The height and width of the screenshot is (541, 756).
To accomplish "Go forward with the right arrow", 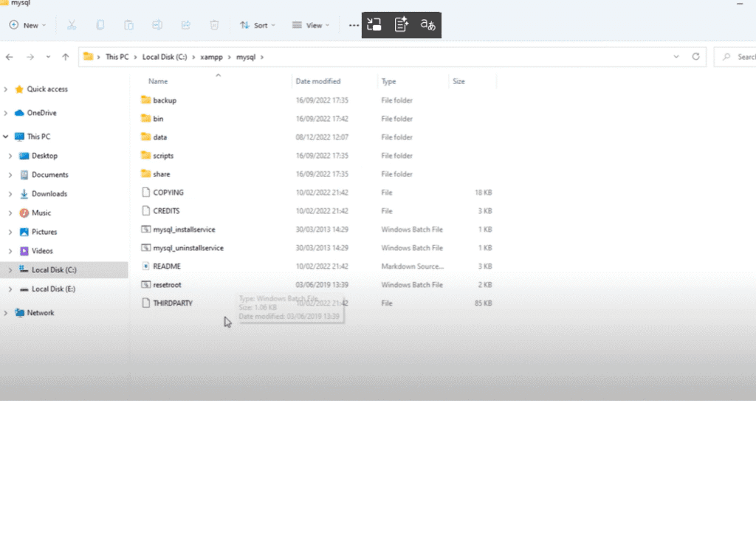I will click(30, 57).
